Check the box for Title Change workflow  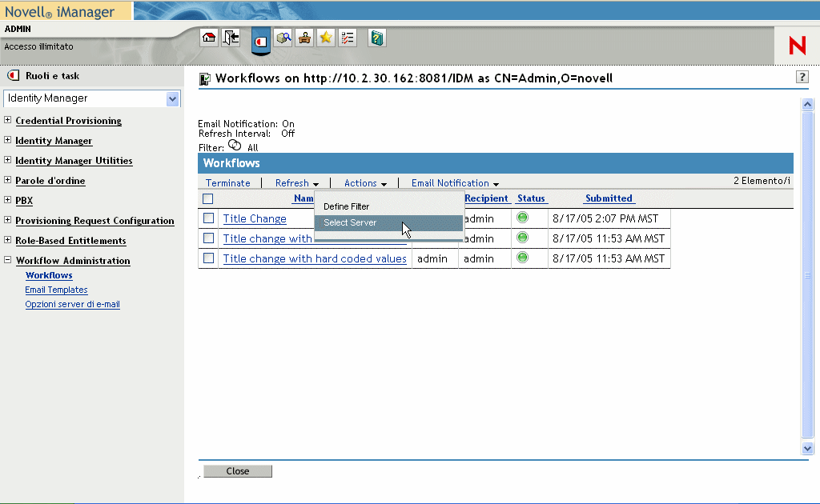(x=208, y=218)
